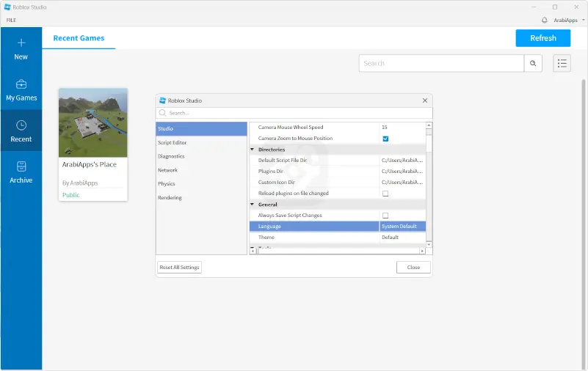Click Reset All Settings button
The height and width of the screenshot is (371, 588).
pos(179,267)
